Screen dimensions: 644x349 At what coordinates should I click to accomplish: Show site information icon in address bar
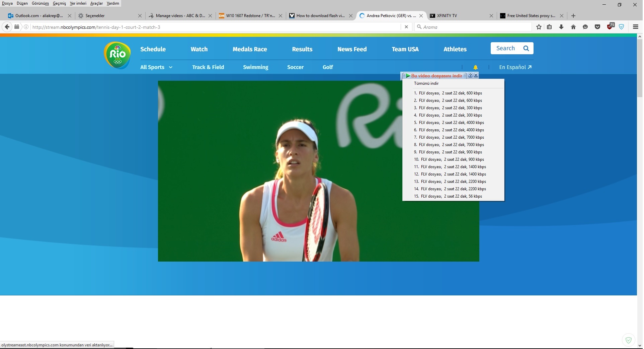26,27
